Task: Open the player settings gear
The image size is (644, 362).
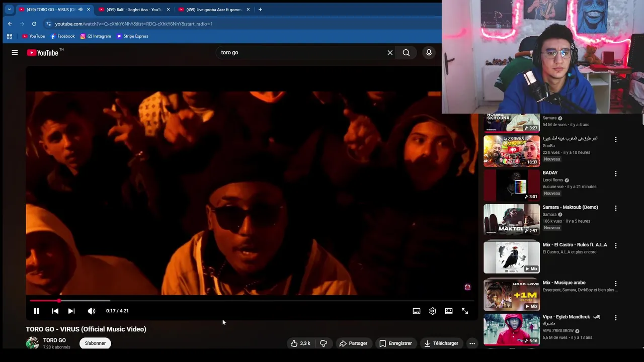Action: pyautogui.click(x=433, y=311)
